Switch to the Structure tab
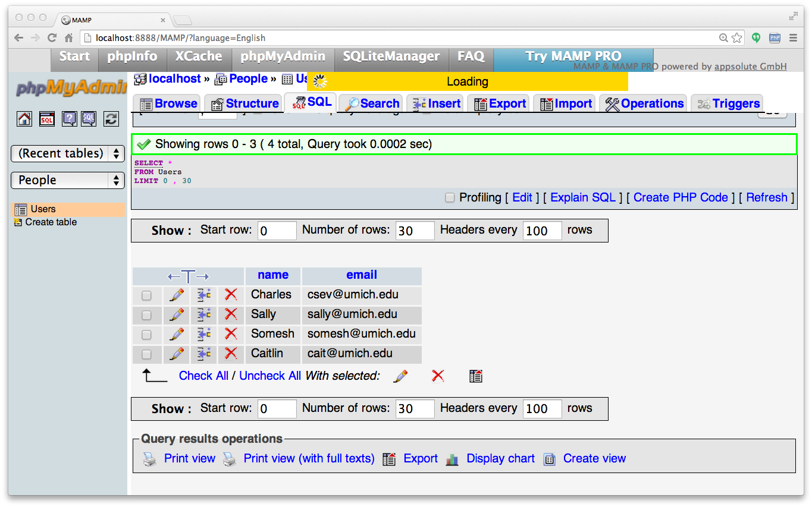This screenshot has width=812, height=507. click(244, 103)
